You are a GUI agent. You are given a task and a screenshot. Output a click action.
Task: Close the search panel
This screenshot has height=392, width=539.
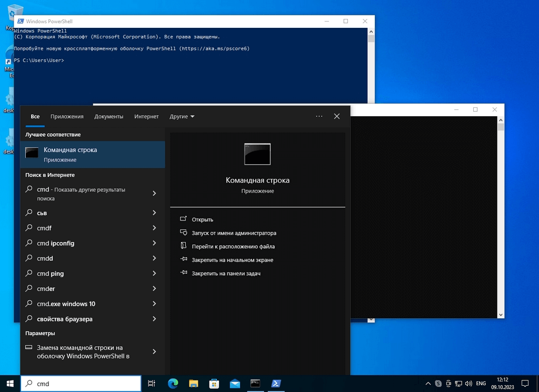click(x=337, y=116)
